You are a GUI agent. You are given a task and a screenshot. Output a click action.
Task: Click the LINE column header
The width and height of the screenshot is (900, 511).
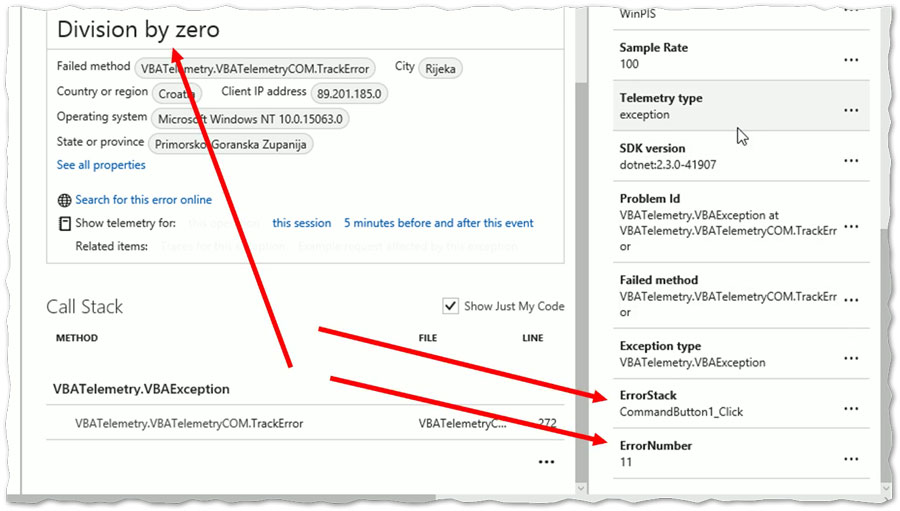click(533, 338)
